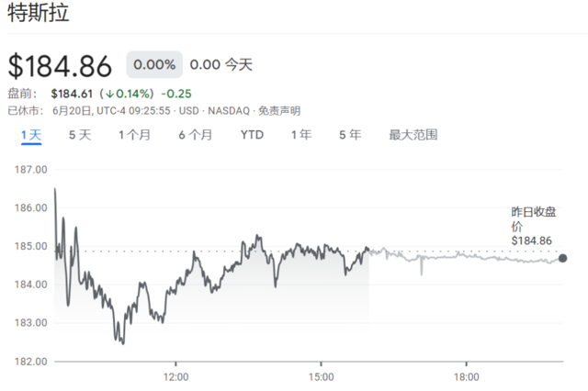Switch to the 5天 range tab
The image size is (588, 391).
pos(80,135)
